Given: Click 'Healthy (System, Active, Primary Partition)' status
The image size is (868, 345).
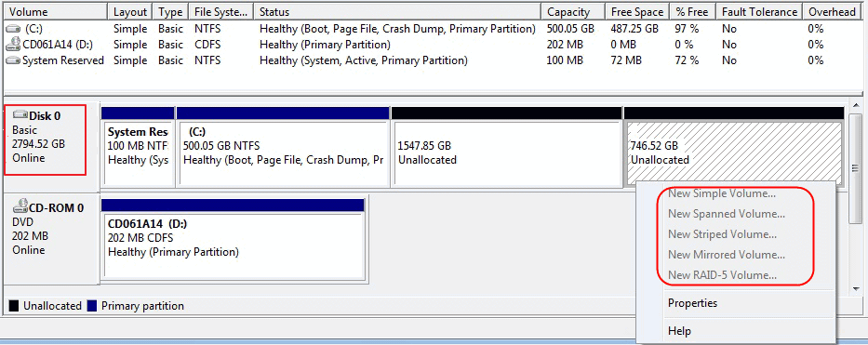Looking at the screenshot, I should point(364,60).
